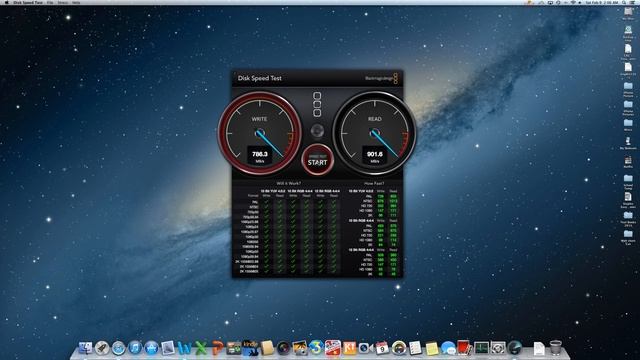Viewport: 640px width, 360px height.
Task: Open Launchpad from the Dock
Action: pyautogui.click(x=102, y=348)
